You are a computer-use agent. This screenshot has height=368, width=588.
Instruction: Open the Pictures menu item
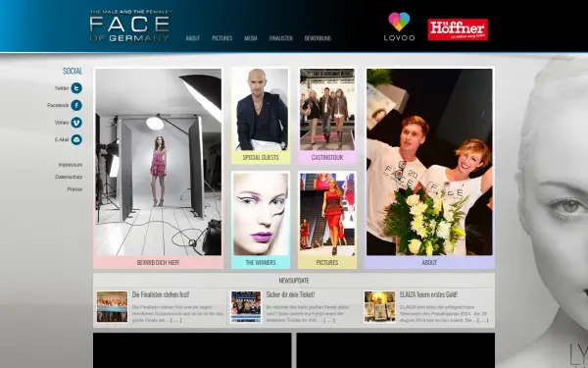pos(222,38)
